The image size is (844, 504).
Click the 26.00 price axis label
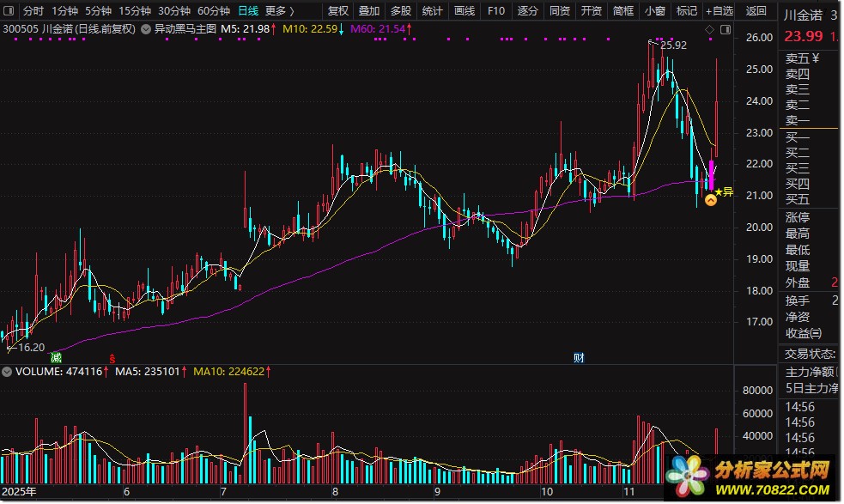point(759,37)
